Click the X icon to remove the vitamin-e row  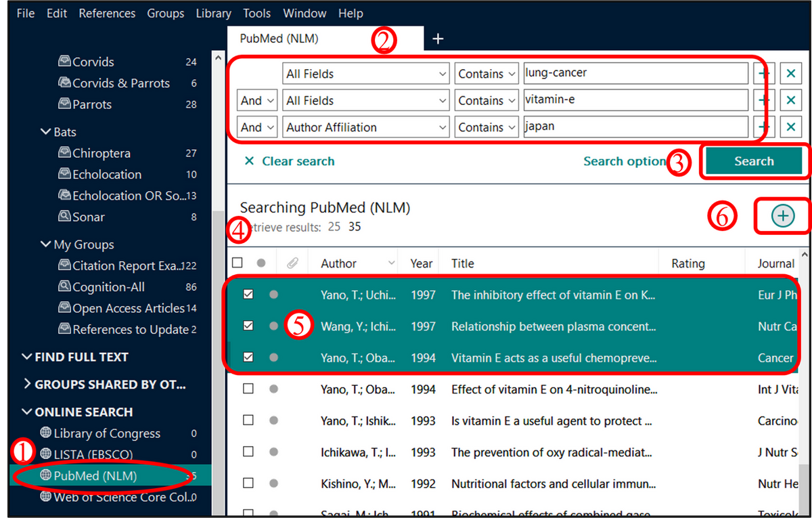pos(791,100)
